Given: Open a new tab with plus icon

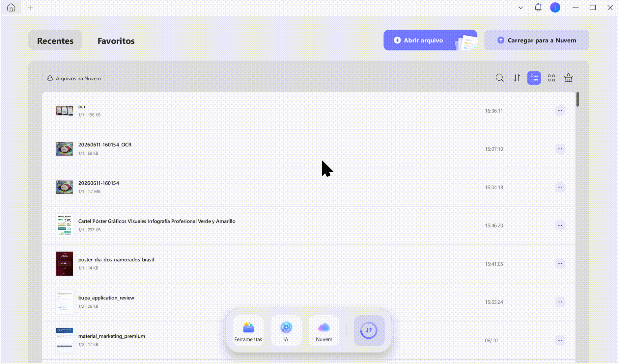Looking at the screenshot, I should [30, 8].
